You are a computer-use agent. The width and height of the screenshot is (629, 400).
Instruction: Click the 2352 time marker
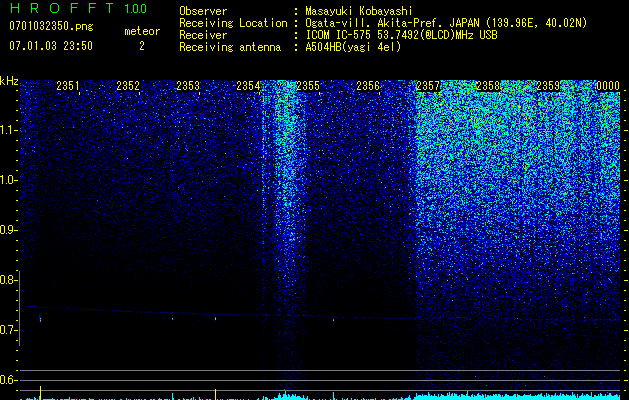(x=128, y=86)
